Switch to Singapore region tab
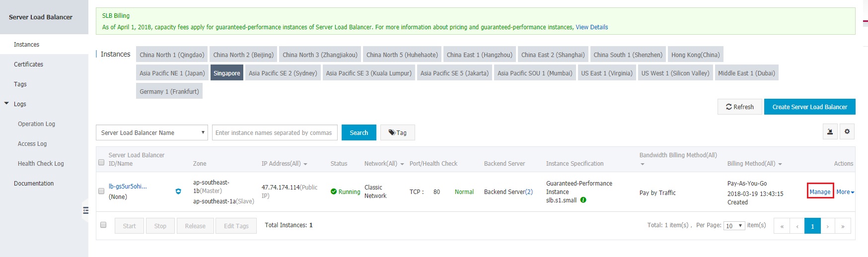Screen dimensions: 868x257 click(x=227, y=73)
